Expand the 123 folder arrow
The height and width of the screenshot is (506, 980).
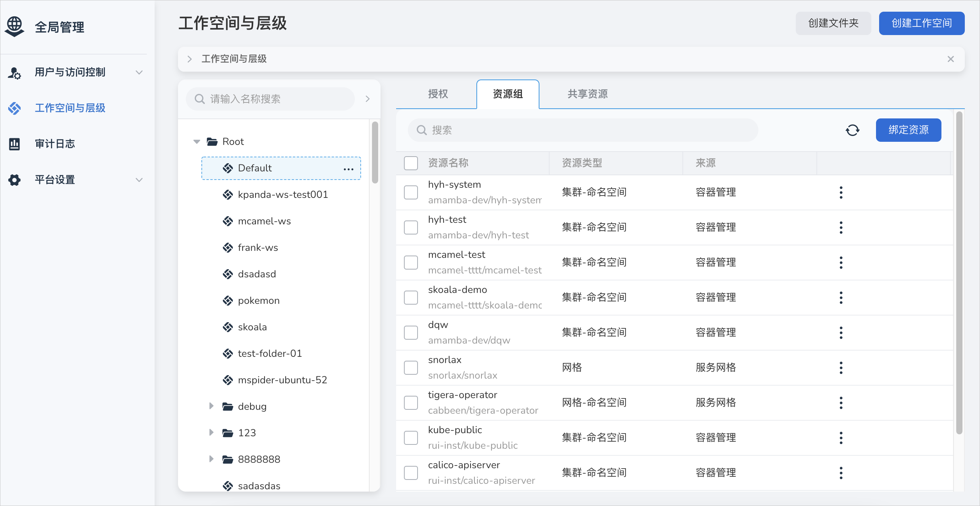tap(211, 433)
